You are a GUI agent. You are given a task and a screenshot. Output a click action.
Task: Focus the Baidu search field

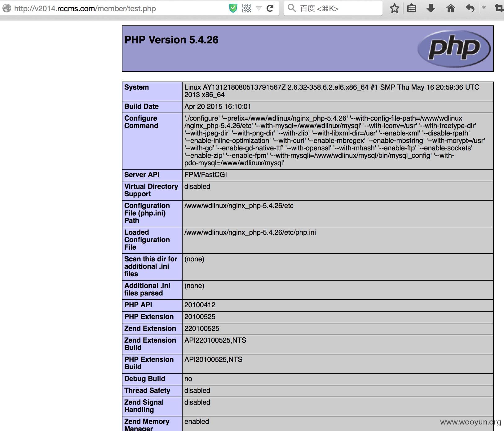333,8
